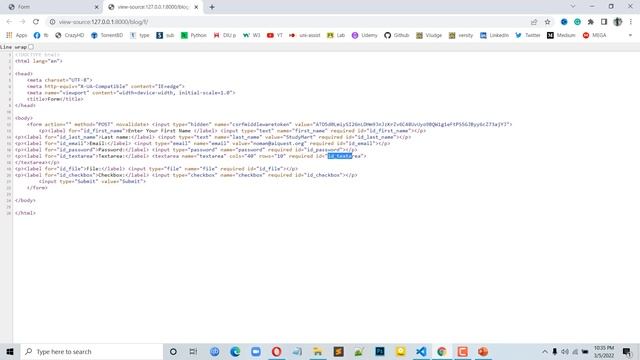The height and width of the screenshot is (360, 640).
Task: Open a new browser tab
Action: click(x=212, y=7)
